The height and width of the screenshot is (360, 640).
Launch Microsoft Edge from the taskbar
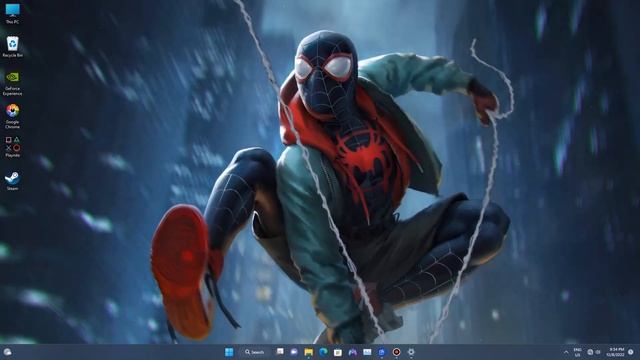[323, 352]
